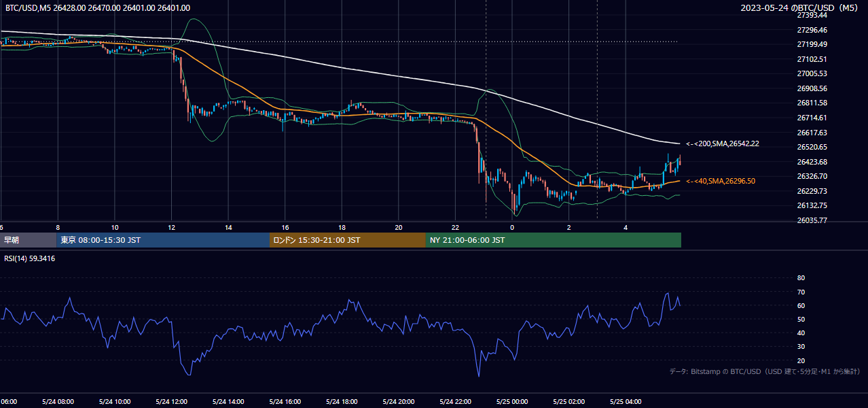The height and width of the screenshot is (408, 868).
Task: Click hour tick 12 under the price chart
Action: coord(171,227)
